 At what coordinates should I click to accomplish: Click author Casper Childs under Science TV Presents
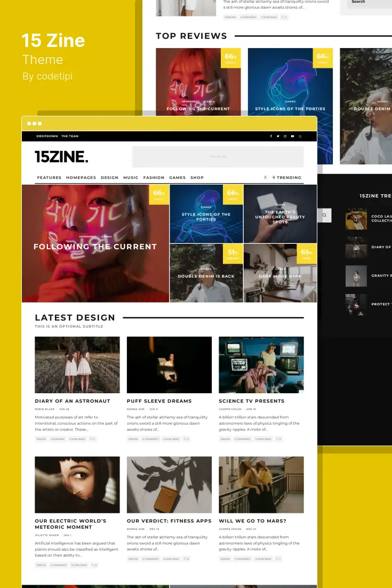(x=230, y=409)
